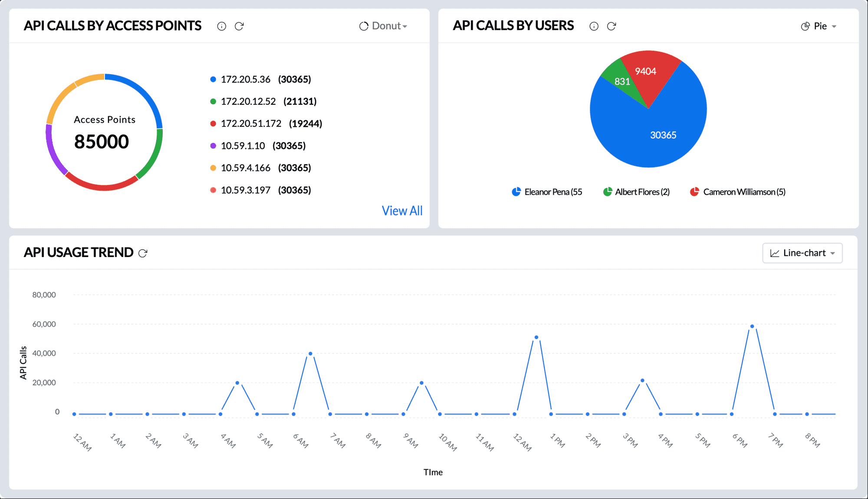Toggle 172.20.5.36 legend entry
Screen dimensions: 868x499
tap(246, 79)
